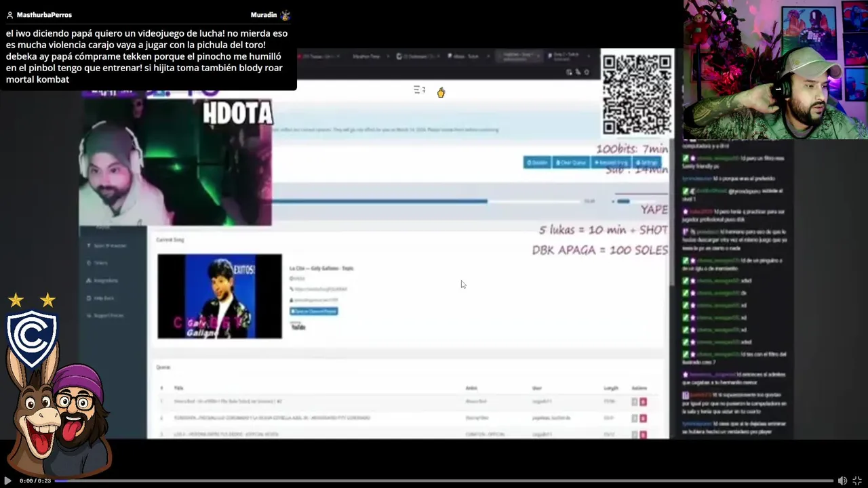Click the Muradin avatar icon
The height and width of the screenshot is (488, 868).
tap(285, 15)
